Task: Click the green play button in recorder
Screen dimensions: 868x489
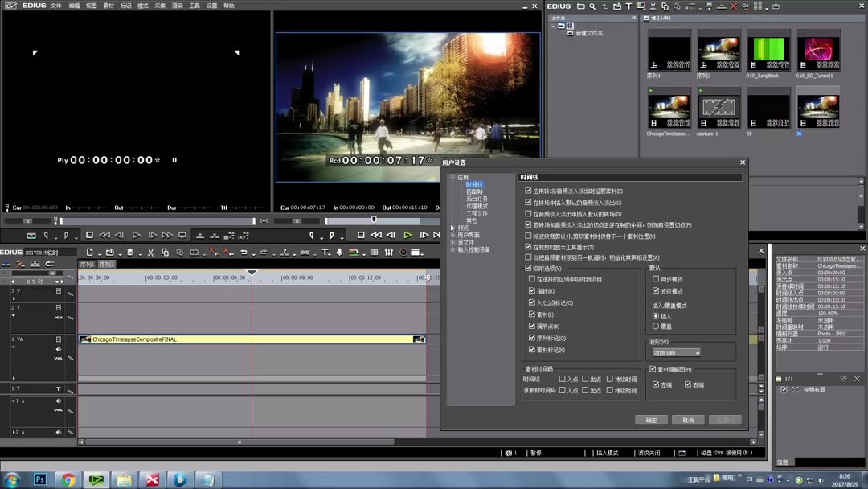Action: (407, 235)
